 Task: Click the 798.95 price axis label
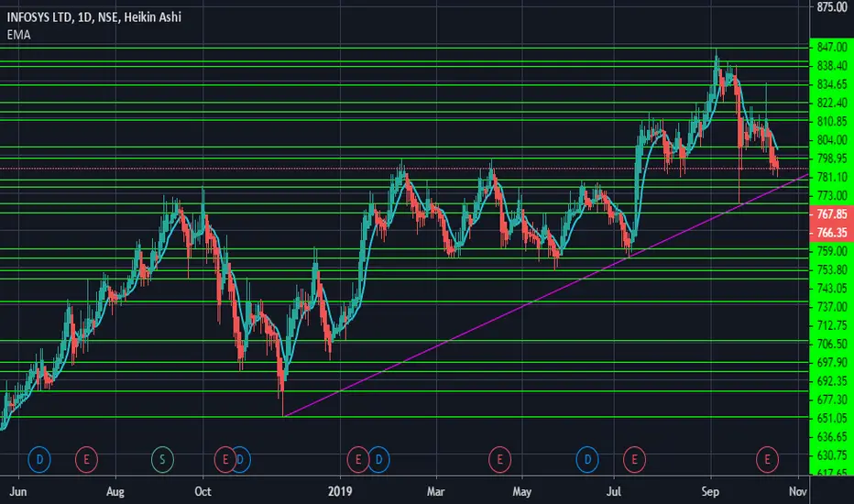click(832, 159)
